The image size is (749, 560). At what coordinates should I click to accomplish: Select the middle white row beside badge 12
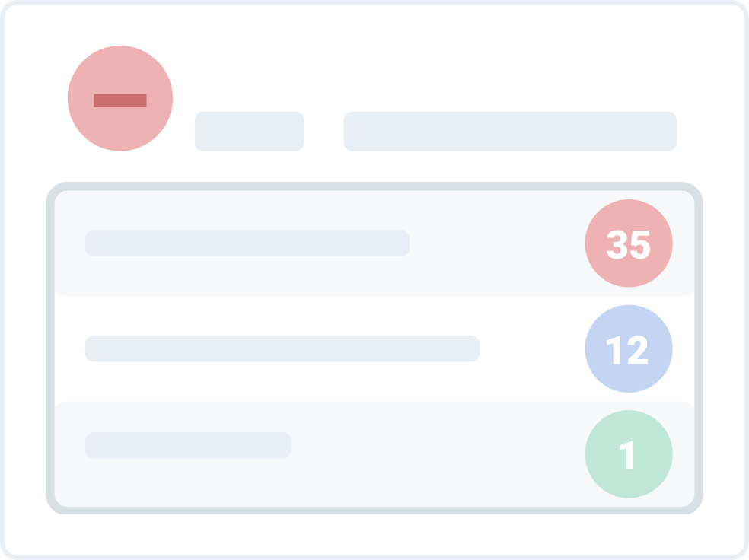533,348
